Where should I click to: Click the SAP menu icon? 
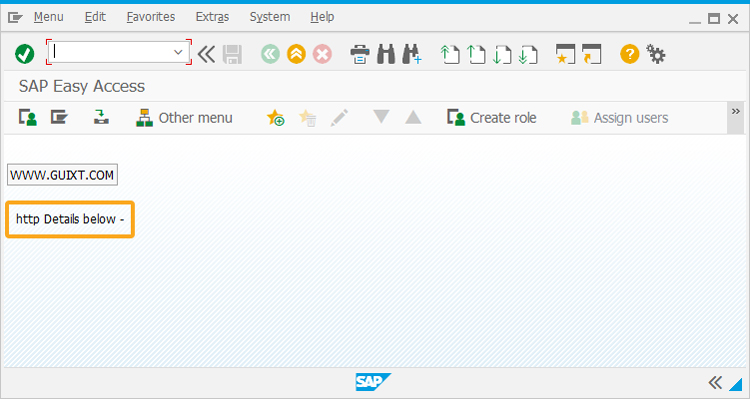coord(59,117)
